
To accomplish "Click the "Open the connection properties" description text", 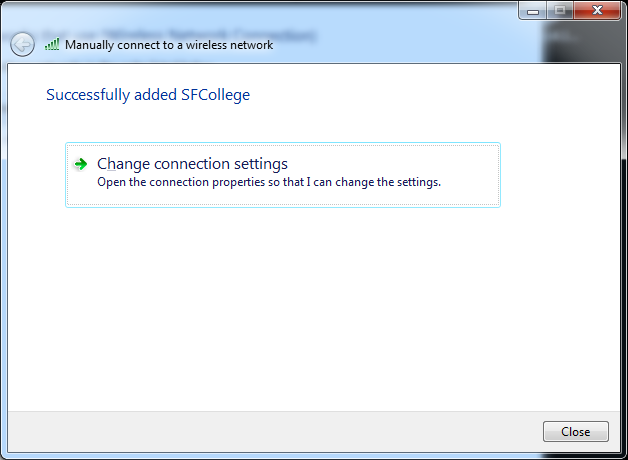I will coord(268,183).
